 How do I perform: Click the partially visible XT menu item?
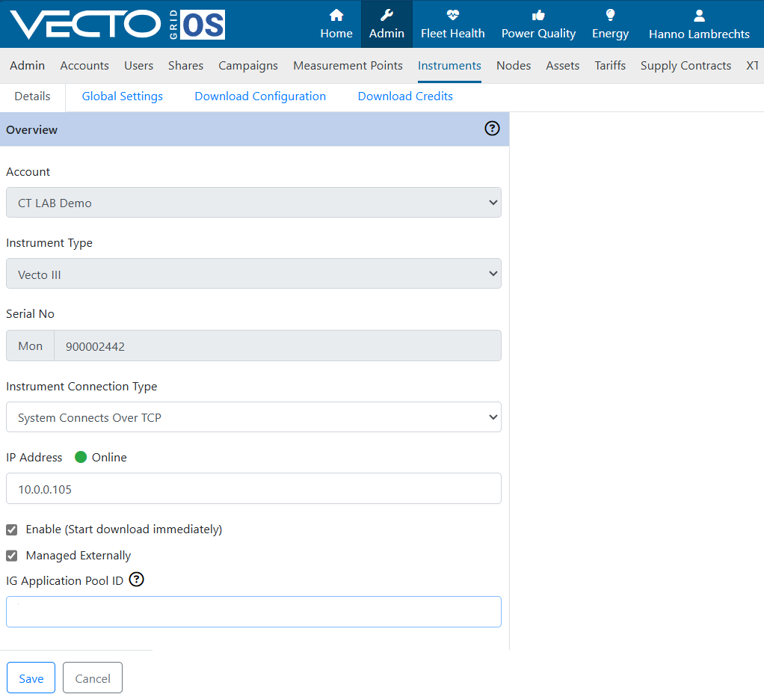[x=754, y=65]
